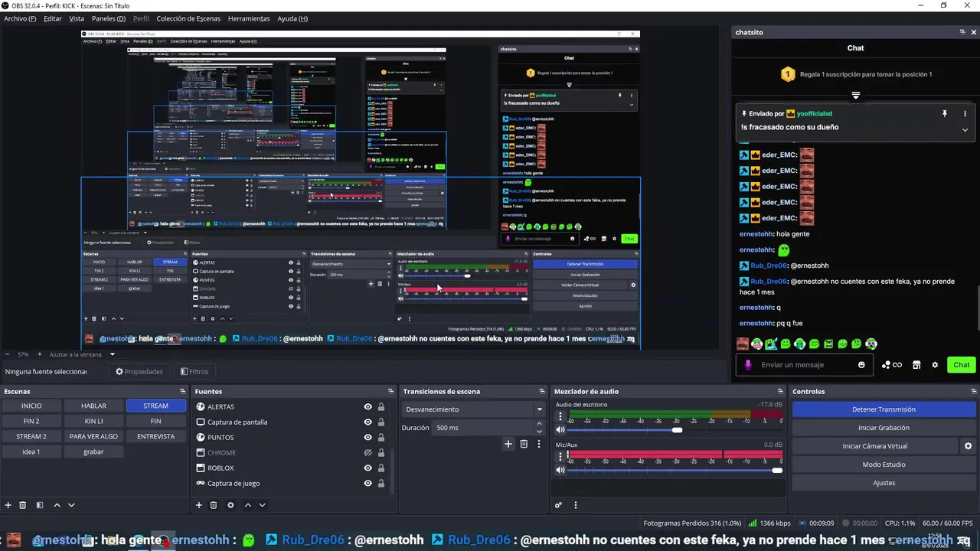Hide the ALERTAS source
The image size is (980, 551).
click(367, 407)
